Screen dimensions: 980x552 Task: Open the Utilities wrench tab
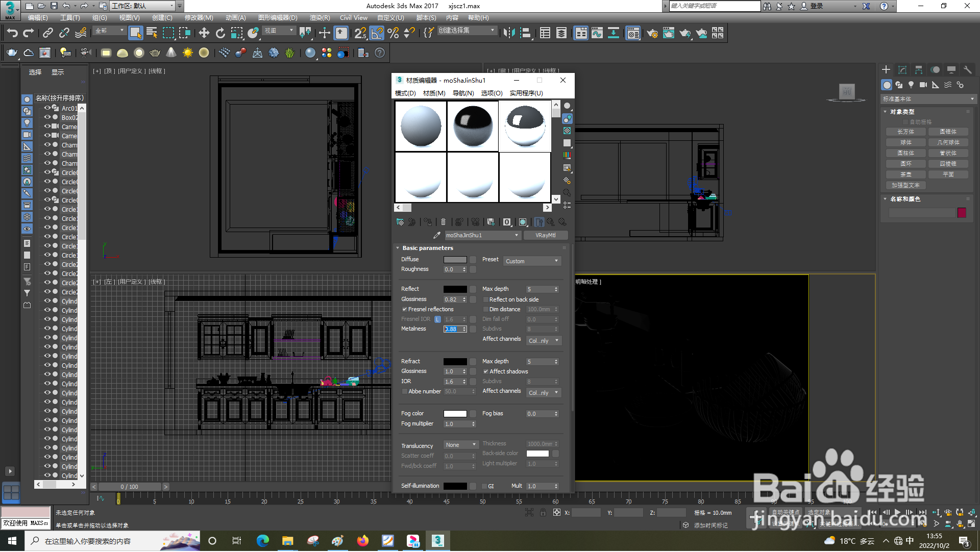pyautogui.click(x=967, y=70)
